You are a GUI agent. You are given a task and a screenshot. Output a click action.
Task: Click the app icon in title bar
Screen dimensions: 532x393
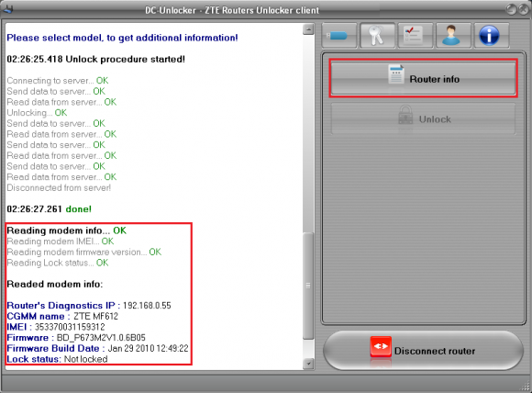pyautogui.click(x=8, y=9)
